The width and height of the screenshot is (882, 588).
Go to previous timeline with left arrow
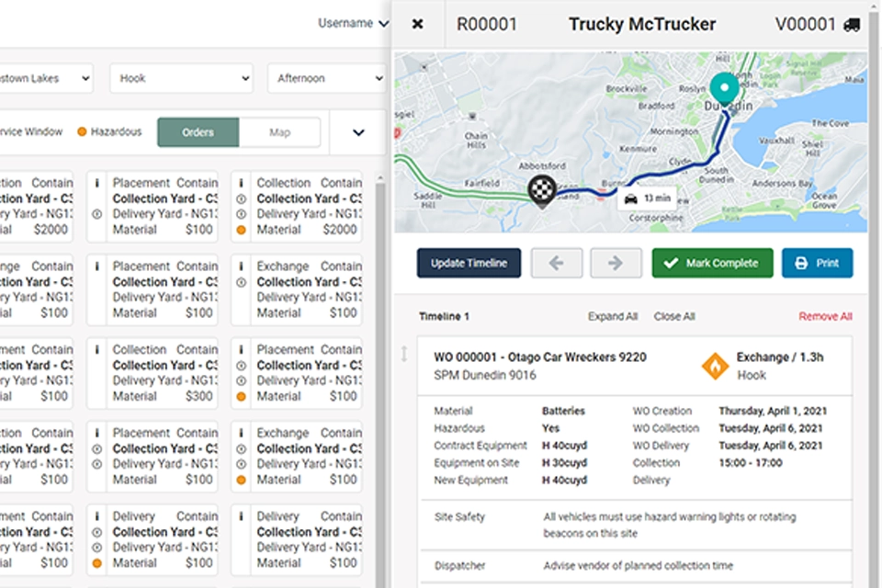pos(556,263)
